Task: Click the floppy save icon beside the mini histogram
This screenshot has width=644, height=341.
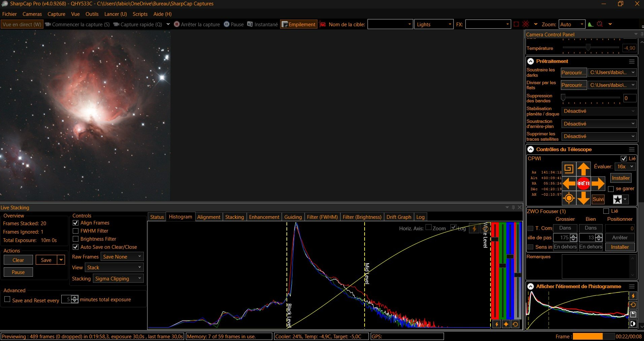Action: (x=633, y=314)
